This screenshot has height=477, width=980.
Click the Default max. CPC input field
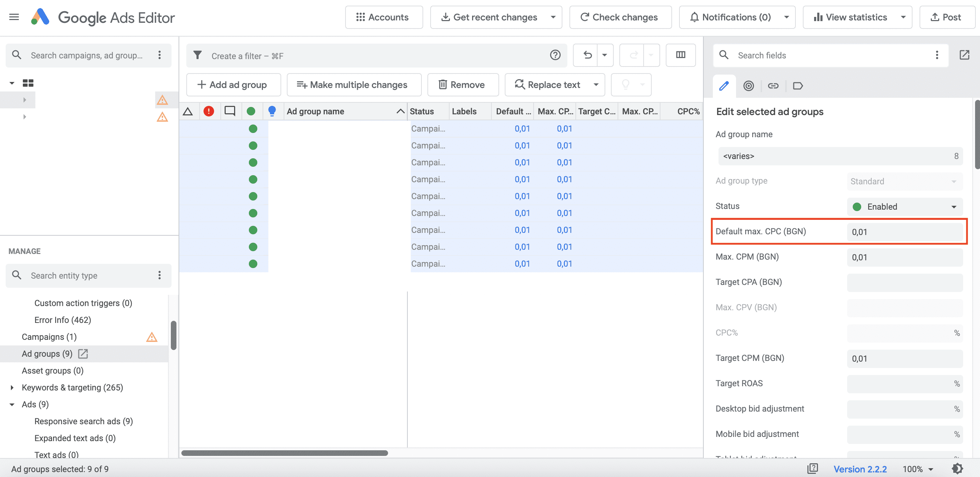point(905,232)
